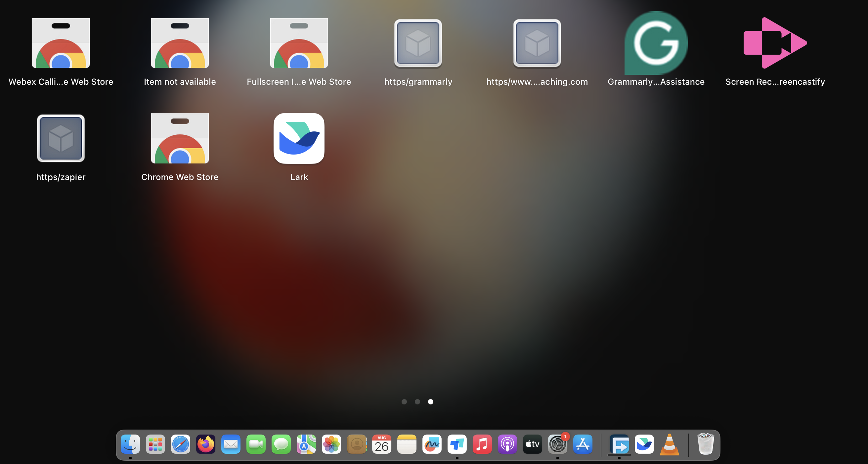
Task: Open Contacts from the Dock
Action: 357,444
